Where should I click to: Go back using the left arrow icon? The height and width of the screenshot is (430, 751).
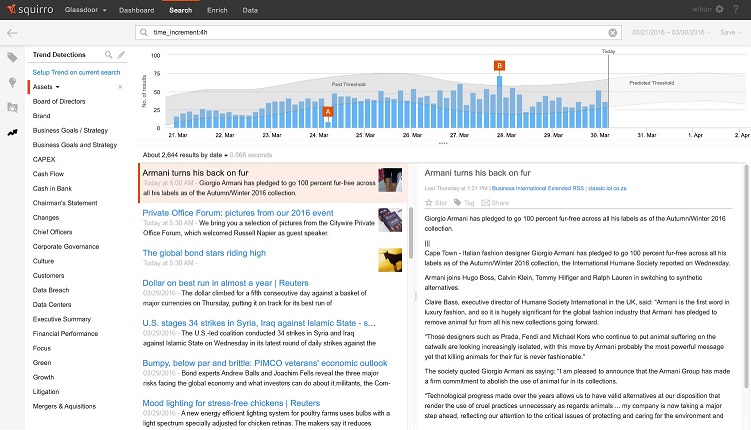coord(12,33)
